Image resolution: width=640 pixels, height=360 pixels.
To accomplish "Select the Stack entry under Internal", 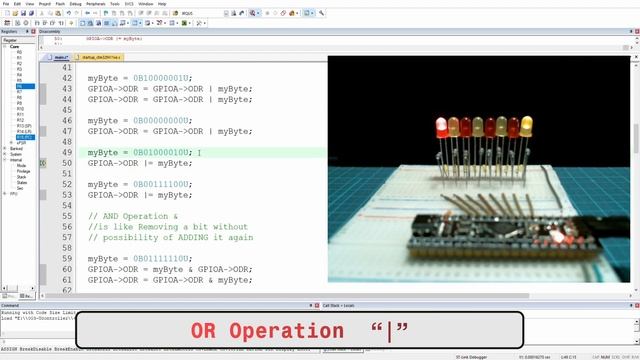I will 21,177.
